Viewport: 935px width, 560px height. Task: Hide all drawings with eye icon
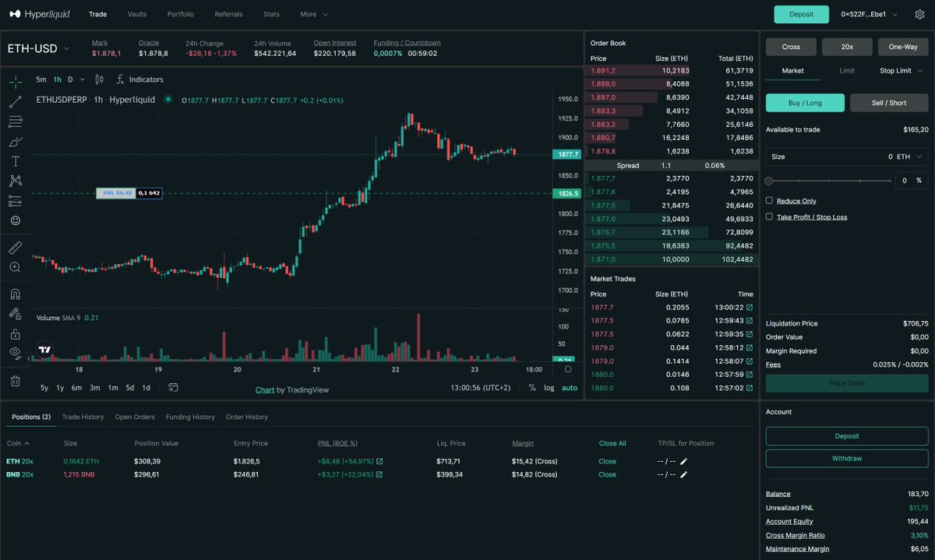(15, 353)
